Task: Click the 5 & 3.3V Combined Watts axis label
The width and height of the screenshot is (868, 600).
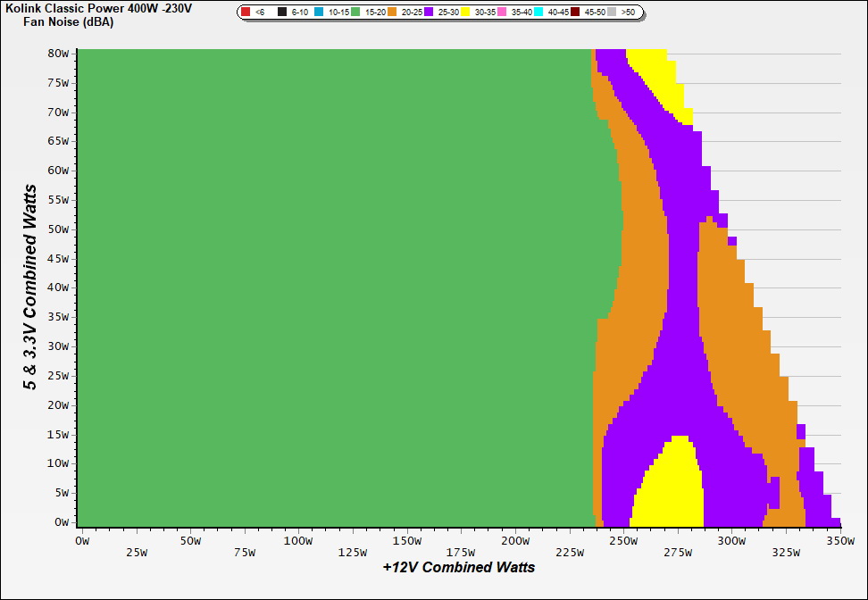Action: point(30,287)
